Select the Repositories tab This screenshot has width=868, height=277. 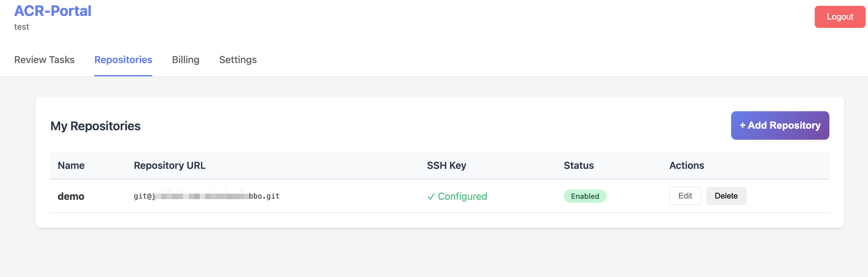123,60
